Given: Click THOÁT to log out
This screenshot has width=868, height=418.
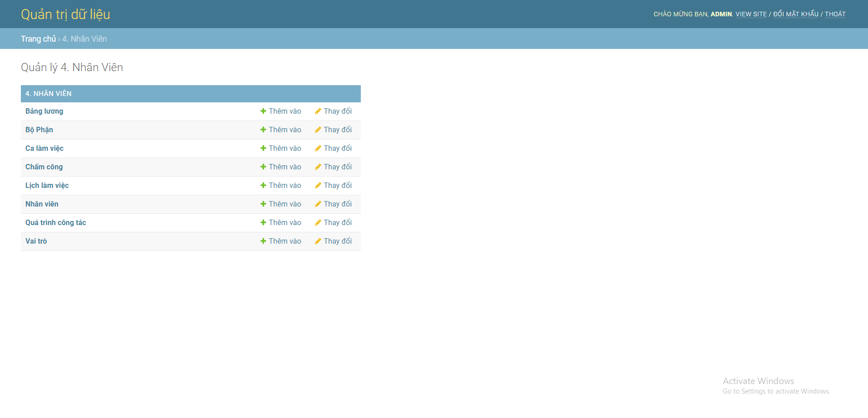Looking at the screenshot, I should 835,14.
